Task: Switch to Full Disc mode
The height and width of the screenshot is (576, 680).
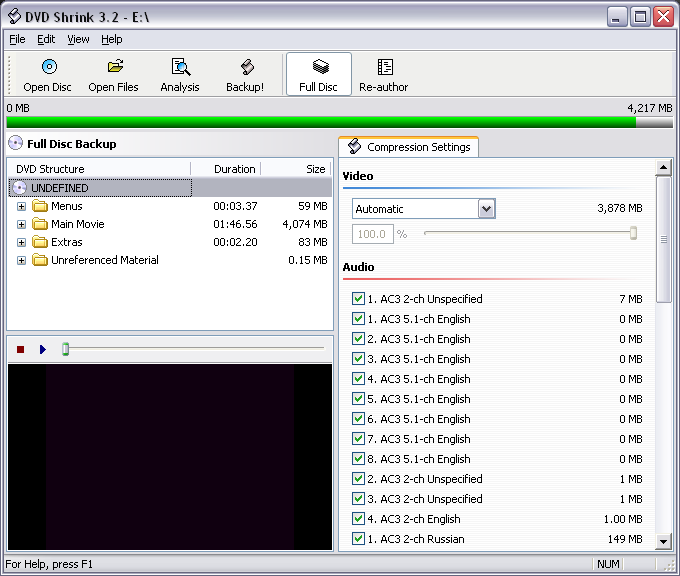Action: click(318, 75)
